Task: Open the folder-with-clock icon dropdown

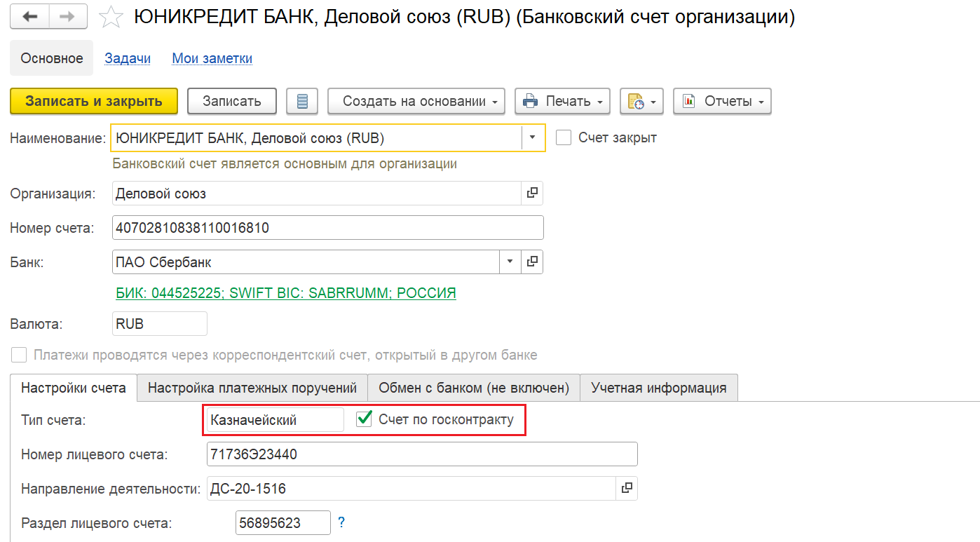Action: 642,101
